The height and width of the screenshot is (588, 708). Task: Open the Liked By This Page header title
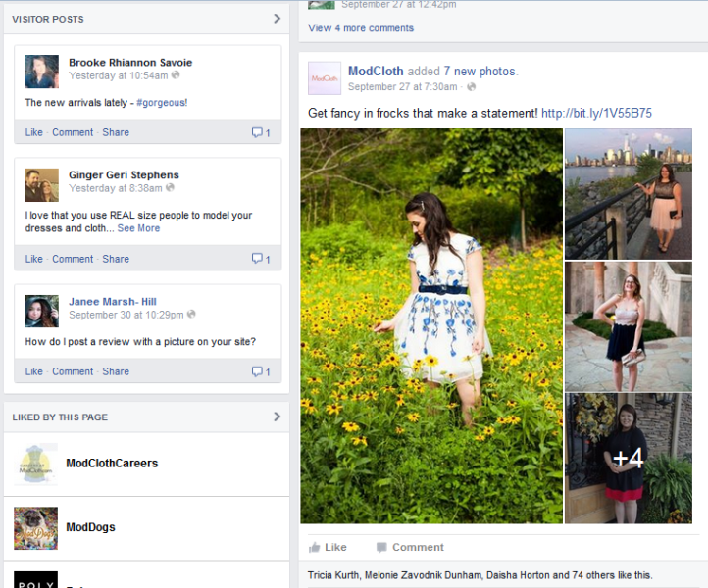click(x=60, y=416)
